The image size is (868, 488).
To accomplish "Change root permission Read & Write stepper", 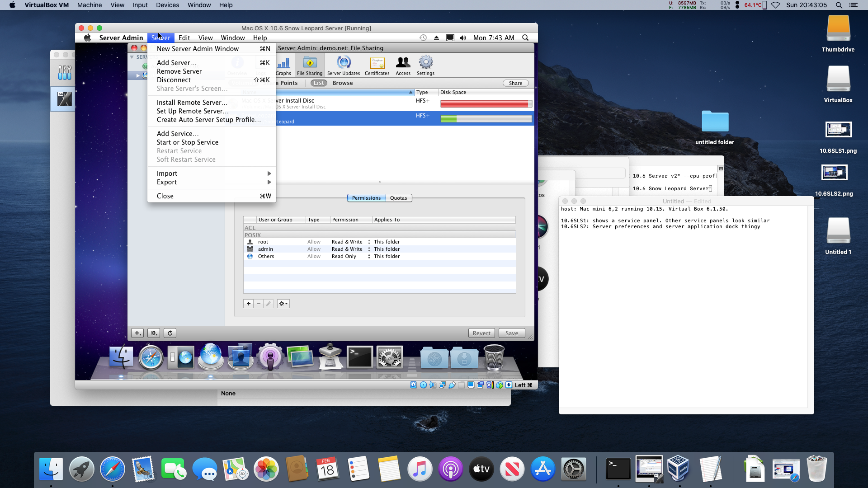I will pyautogui.click(x=369, y=242).
